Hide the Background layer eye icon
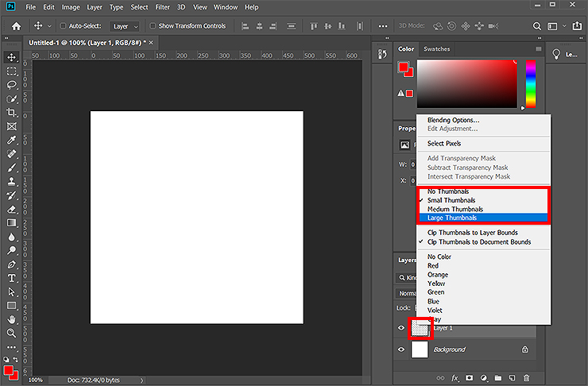Viewport: 588px width, 386px height. [x=401, y=349]
